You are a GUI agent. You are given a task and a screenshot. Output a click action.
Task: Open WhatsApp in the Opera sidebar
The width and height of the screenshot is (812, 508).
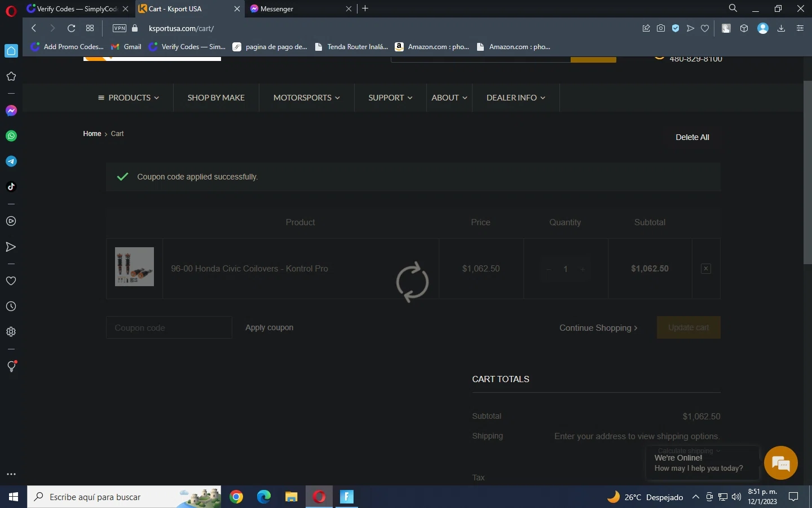(11, 136)
